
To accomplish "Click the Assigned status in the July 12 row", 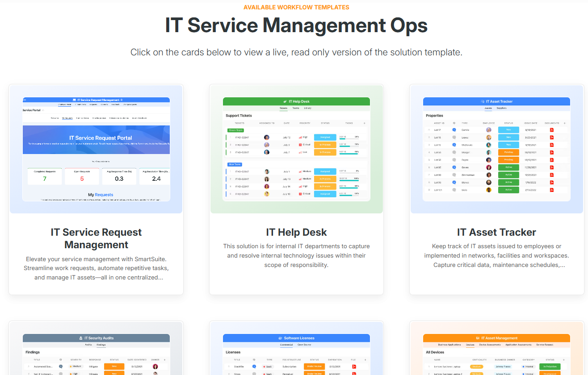I will point(325,137).
